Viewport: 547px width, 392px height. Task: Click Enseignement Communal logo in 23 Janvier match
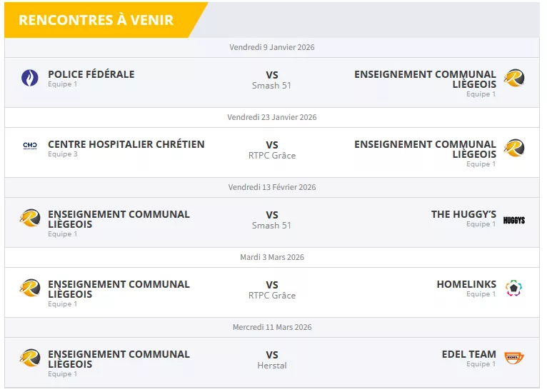(513, 149)
